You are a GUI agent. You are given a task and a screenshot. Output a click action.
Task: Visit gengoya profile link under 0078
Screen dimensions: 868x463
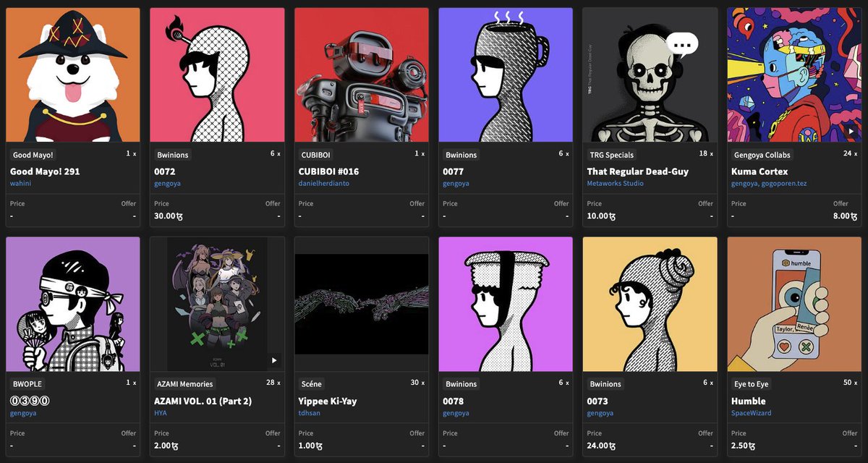point(456,413)
